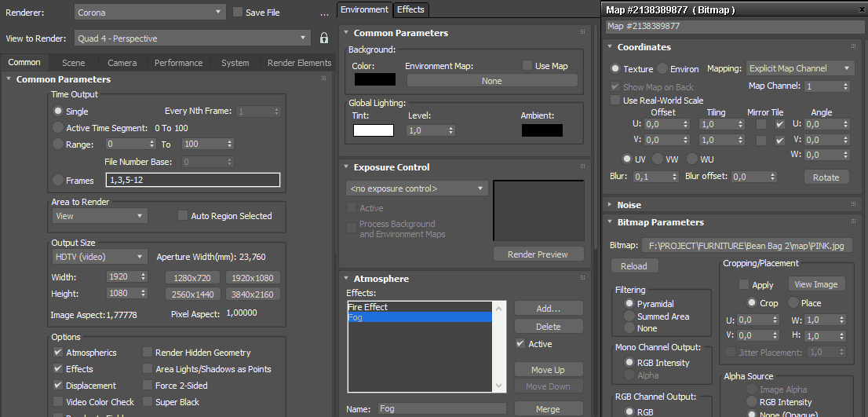Open the Renderer dropdown showing Corona
Image resolution: width=868 pixels, height=417 pixels.
coord(151,13)
